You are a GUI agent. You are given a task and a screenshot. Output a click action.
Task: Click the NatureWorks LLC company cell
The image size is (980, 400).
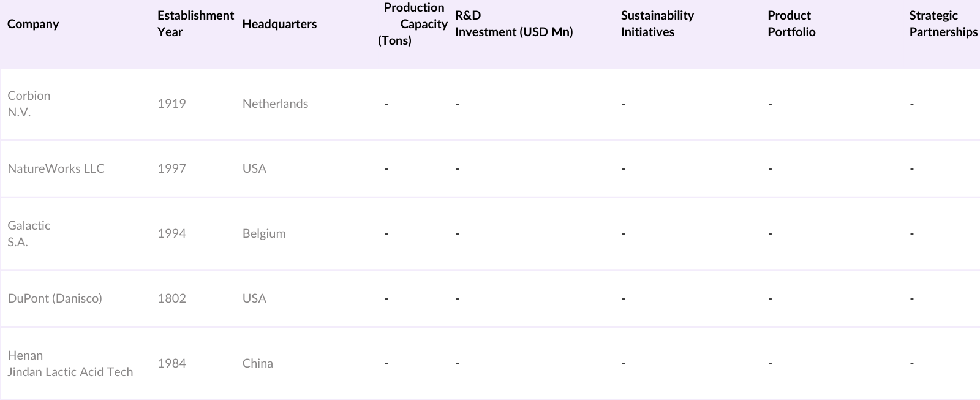[x=56, y=168]
